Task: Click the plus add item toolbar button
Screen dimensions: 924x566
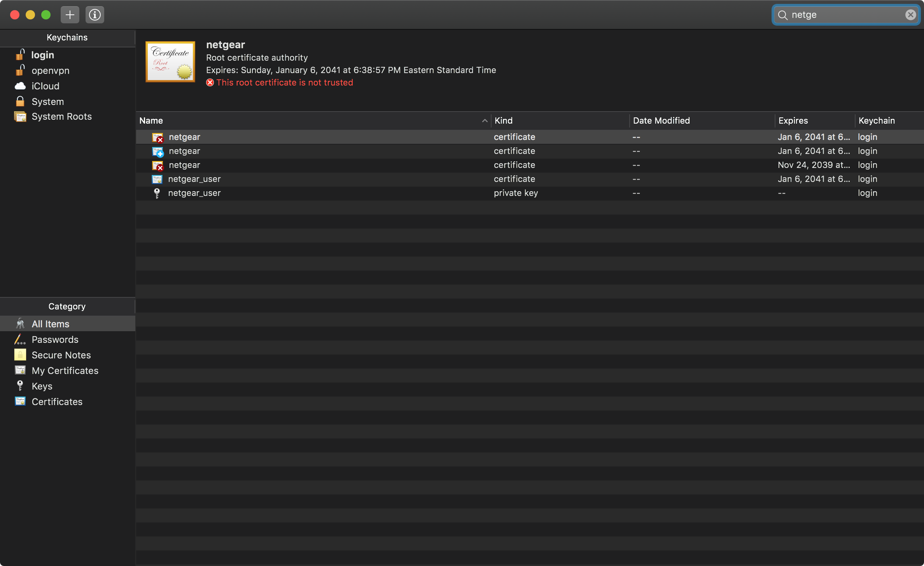Action: 70,15
